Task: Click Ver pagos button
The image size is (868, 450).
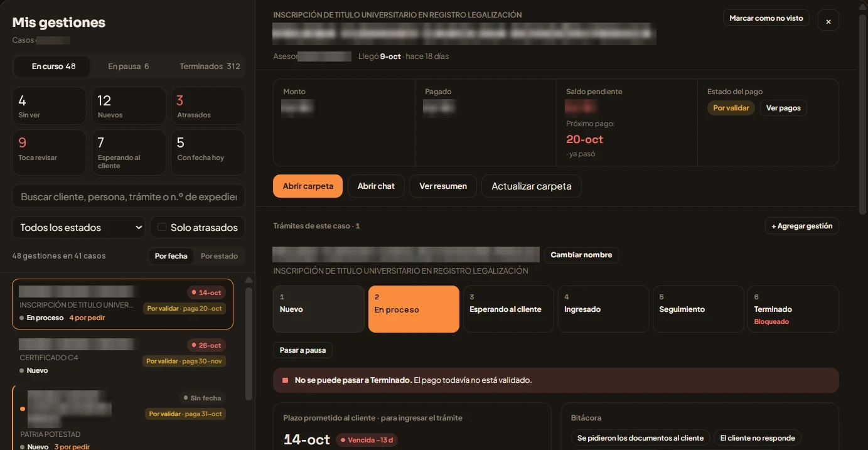Action: (x=783, y=108)
